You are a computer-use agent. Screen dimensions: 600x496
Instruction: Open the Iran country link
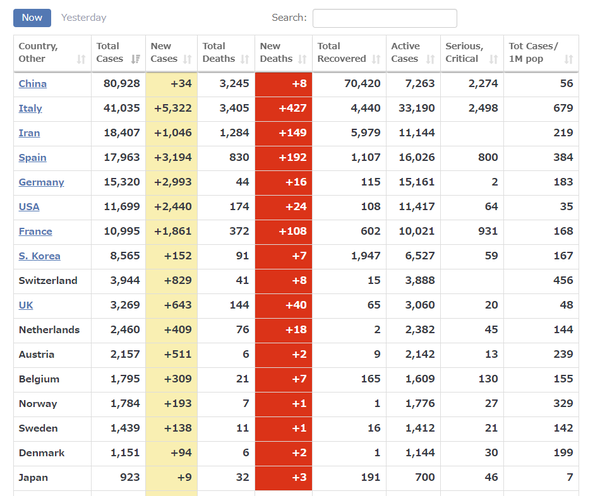[x=29, y=133]
